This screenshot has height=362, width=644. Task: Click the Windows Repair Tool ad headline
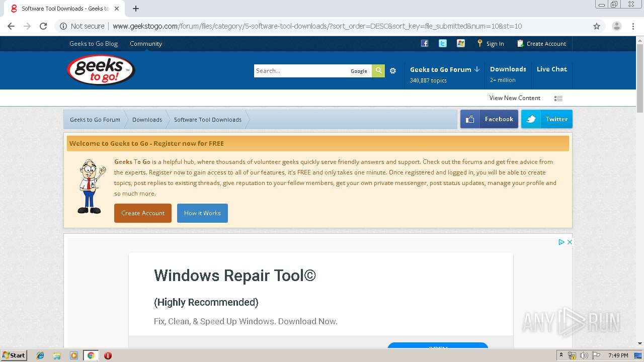pos(235,276)
